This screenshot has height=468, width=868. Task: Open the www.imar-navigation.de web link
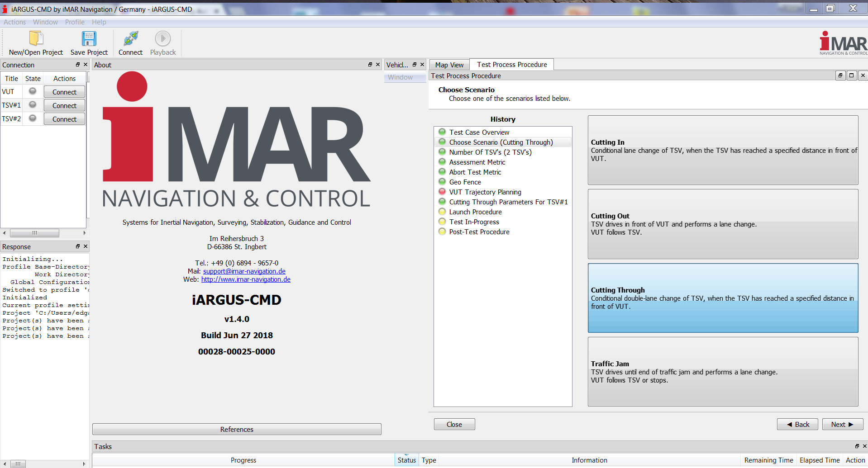246,279
